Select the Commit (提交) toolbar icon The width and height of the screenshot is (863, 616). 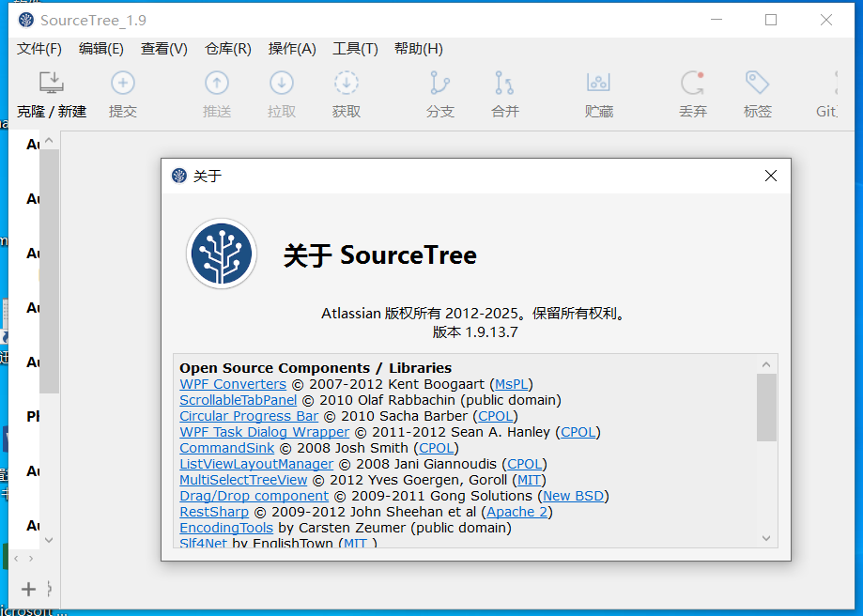[123, 84]
